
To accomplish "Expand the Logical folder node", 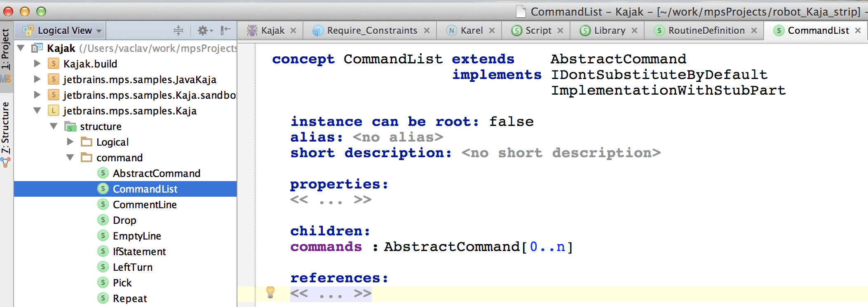I will coord(70,142).
